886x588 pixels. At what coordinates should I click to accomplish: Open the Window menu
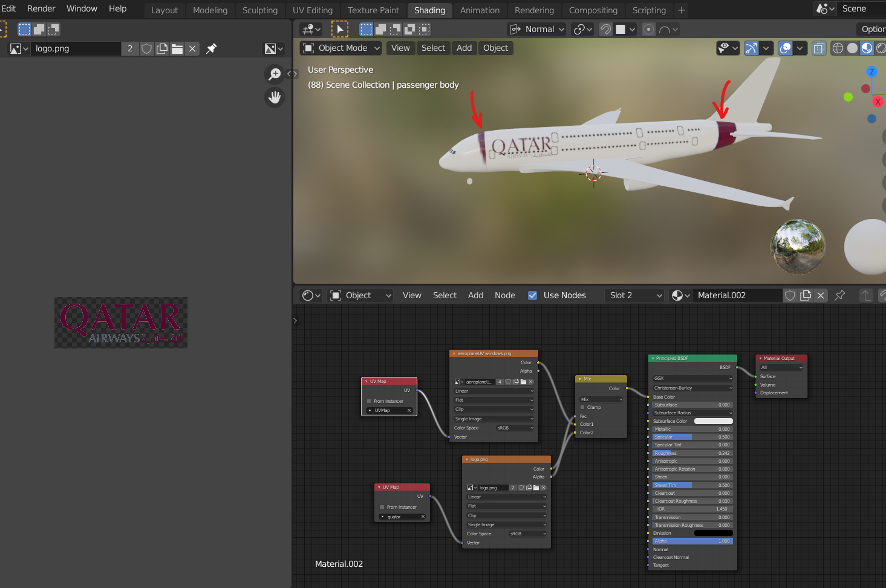[82, 8]
